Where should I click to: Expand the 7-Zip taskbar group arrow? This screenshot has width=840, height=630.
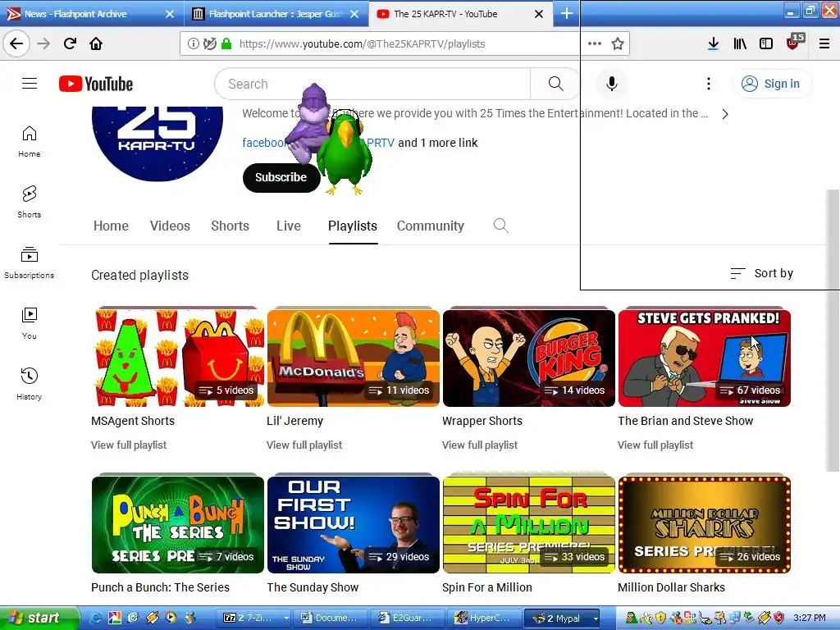coord(286,619)
